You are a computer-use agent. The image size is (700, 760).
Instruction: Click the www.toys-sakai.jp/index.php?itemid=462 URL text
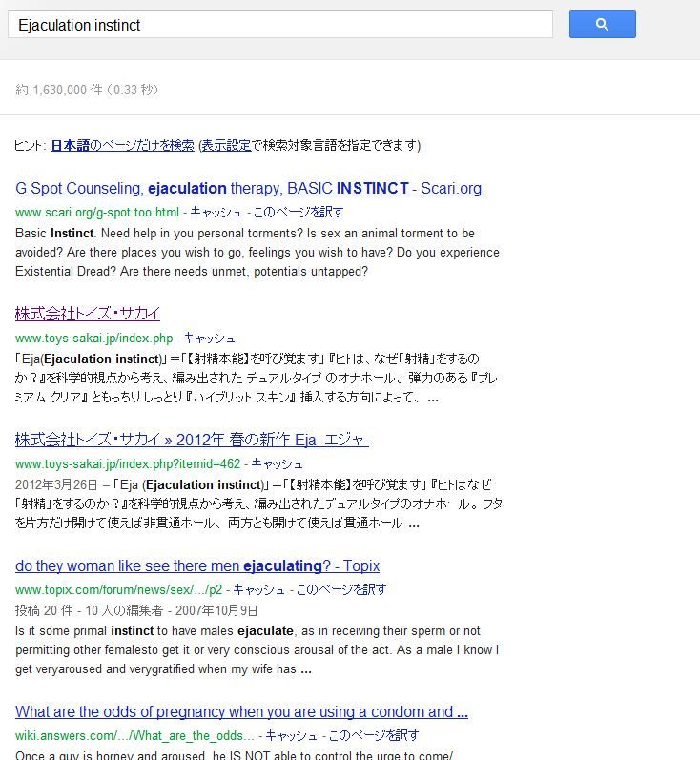pos(128,463)
